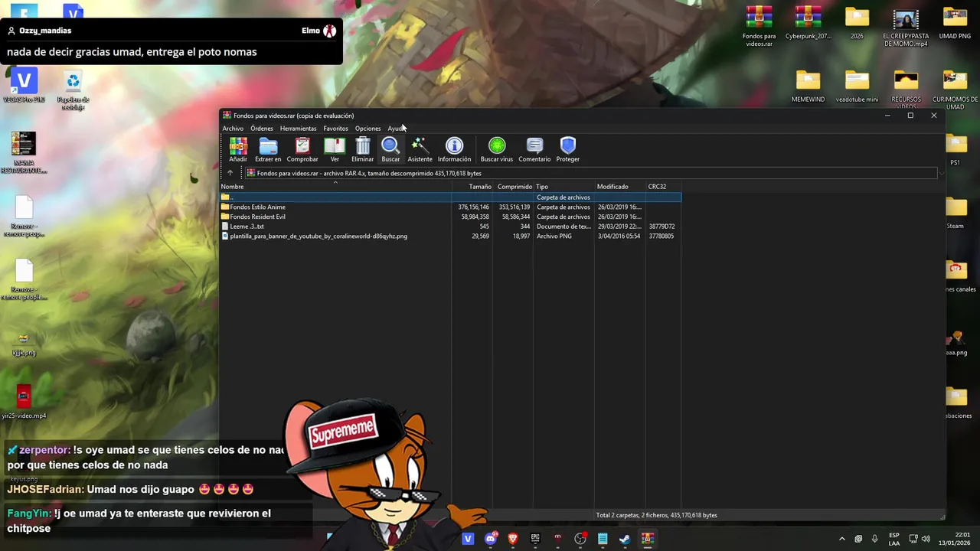The height and width of the screenshot is (551, 980).
Task: Click Discord icon in taskbar
Action: (491, 539)
